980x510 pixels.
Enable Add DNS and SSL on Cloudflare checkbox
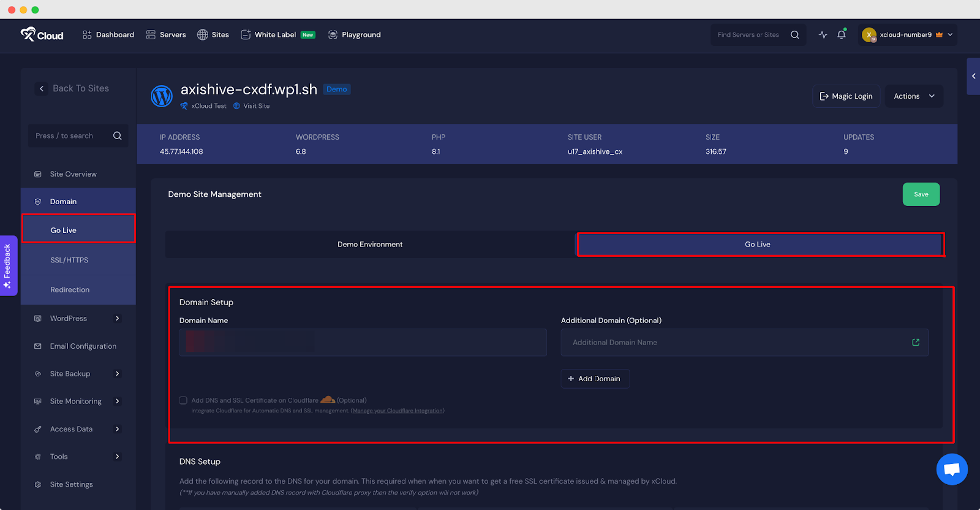(x=183, y=400)
